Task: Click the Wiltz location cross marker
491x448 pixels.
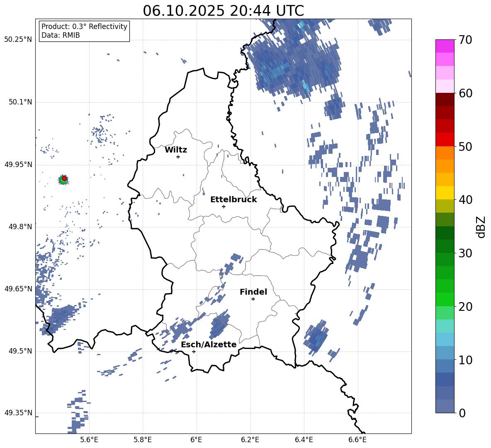Action: click(178, 157)
